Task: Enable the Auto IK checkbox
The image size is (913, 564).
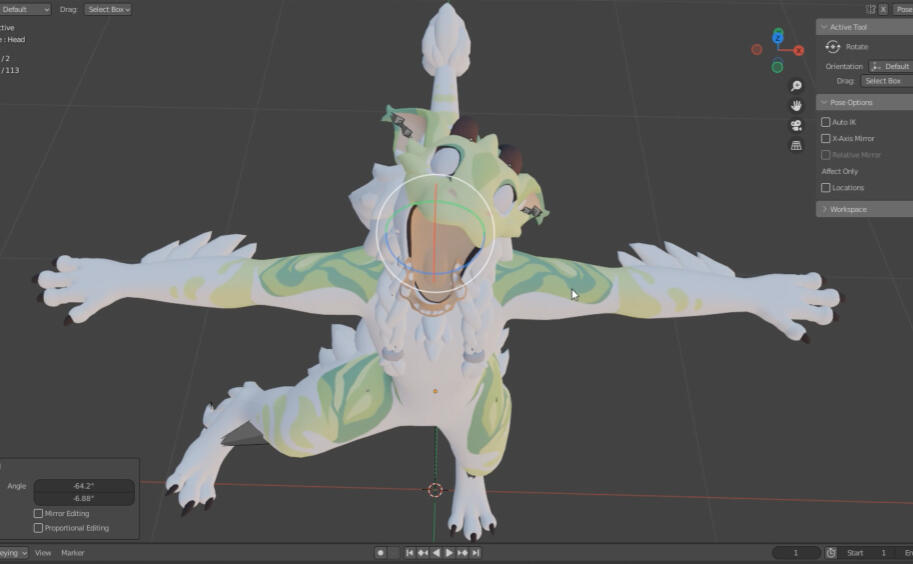Action: [x=826, y=122]
